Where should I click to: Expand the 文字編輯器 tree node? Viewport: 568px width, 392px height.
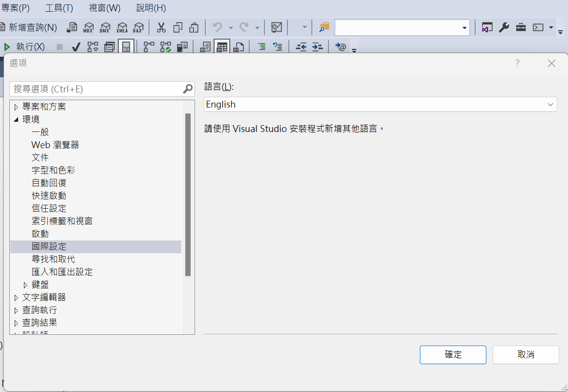point(16,298)
